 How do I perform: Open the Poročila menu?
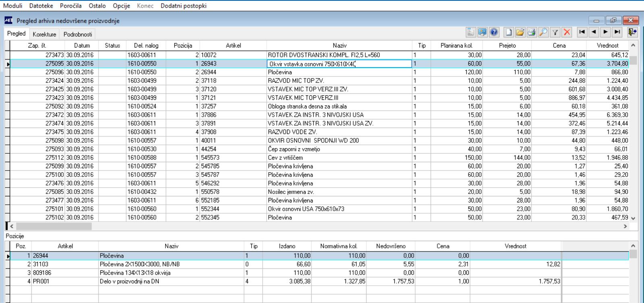(70, 6)
